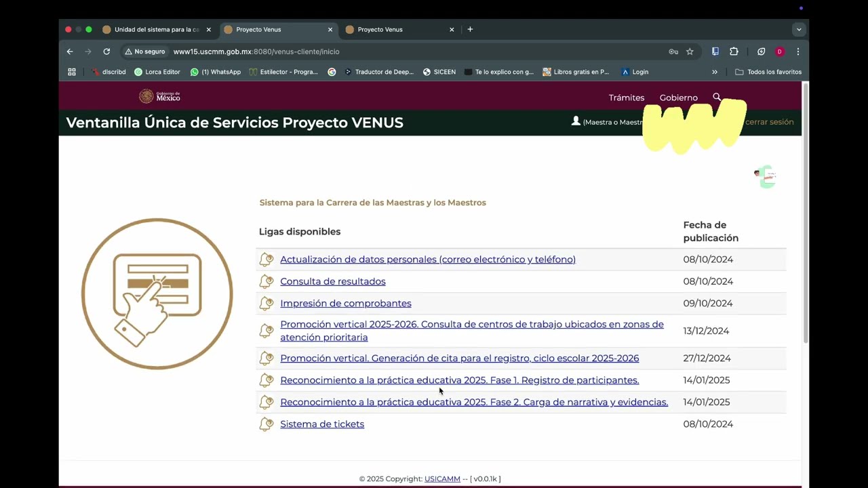Open the SICEEN bookmark
The width and height of the screenshot is (868, 488).
(439, 72)
